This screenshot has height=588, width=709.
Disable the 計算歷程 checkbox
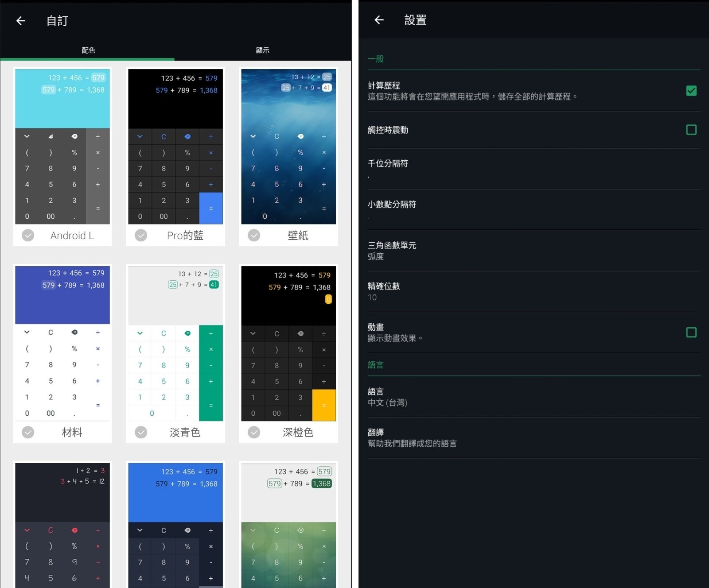click(691, 91)
